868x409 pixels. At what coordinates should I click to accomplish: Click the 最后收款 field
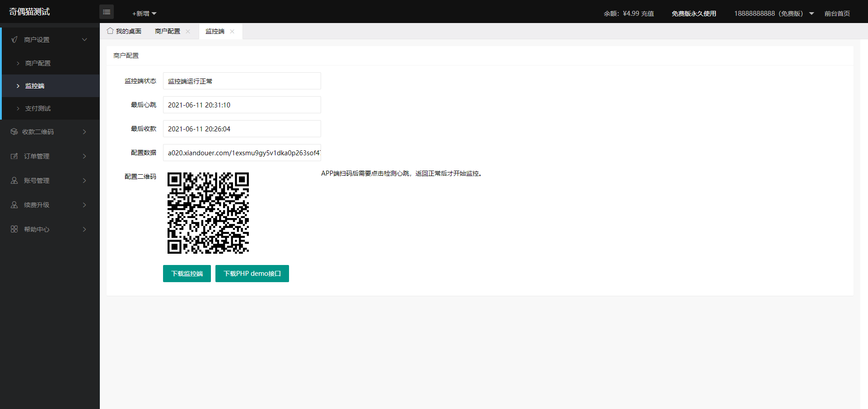242,129
